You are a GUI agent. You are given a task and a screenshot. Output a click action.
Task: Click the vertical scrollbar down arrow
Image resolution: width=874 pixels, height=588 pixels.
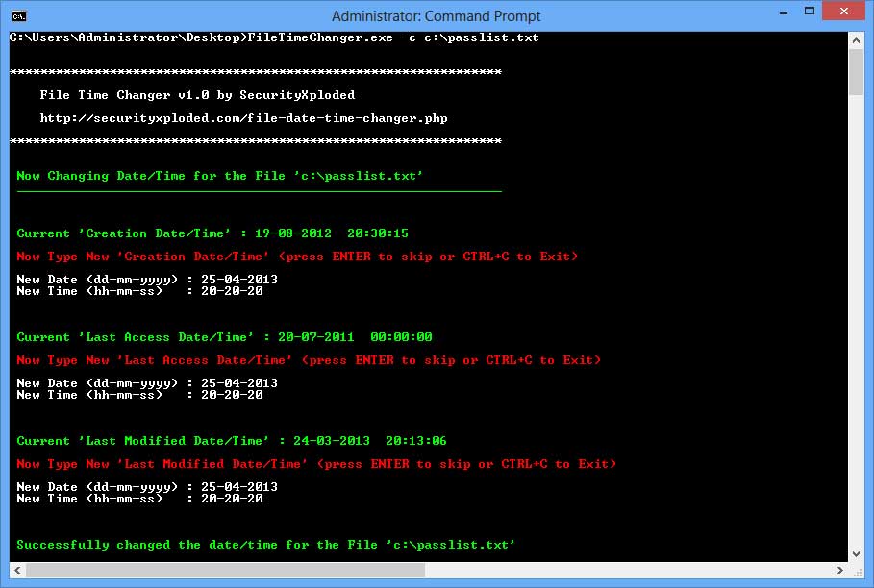pos(854,551)
